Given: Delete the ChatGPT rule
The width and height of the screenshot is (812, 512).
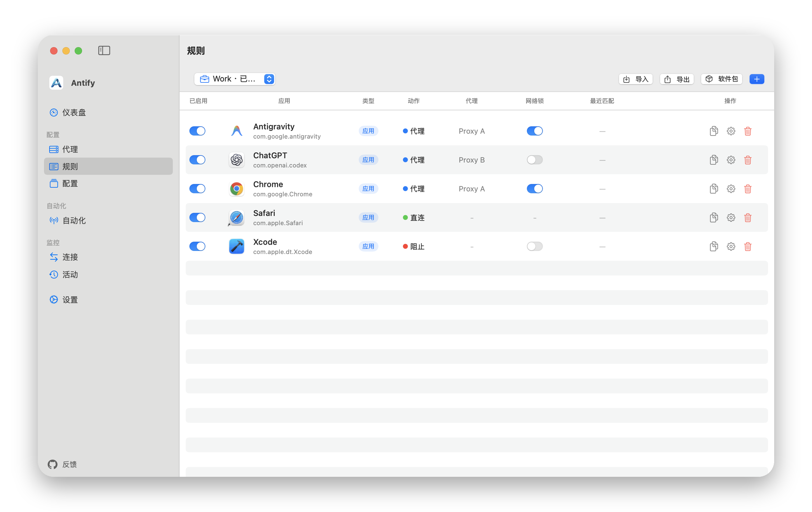Looking at the screenshot, I should tap(748, 160).
